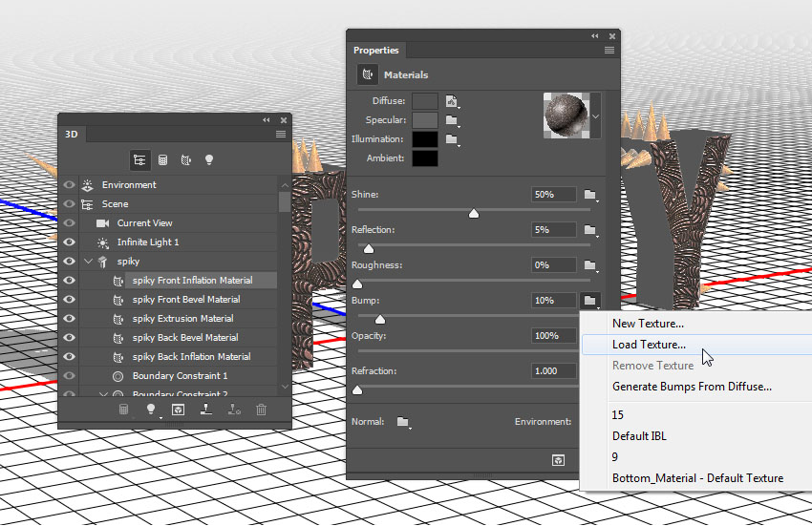
Task: Hide spiky Back Inflation Material
Action: pyautogui.click(x=69, y=357)
